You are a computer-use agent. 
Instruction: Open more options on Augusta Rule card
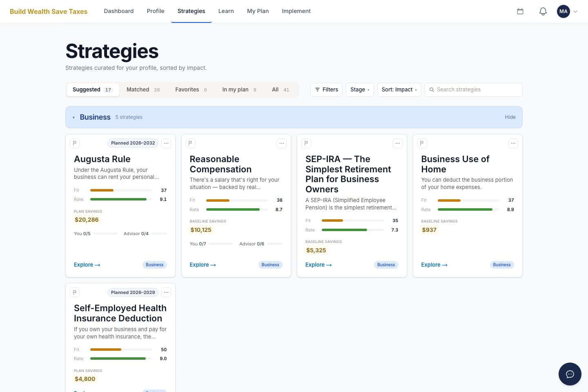[x=166, y=143]
